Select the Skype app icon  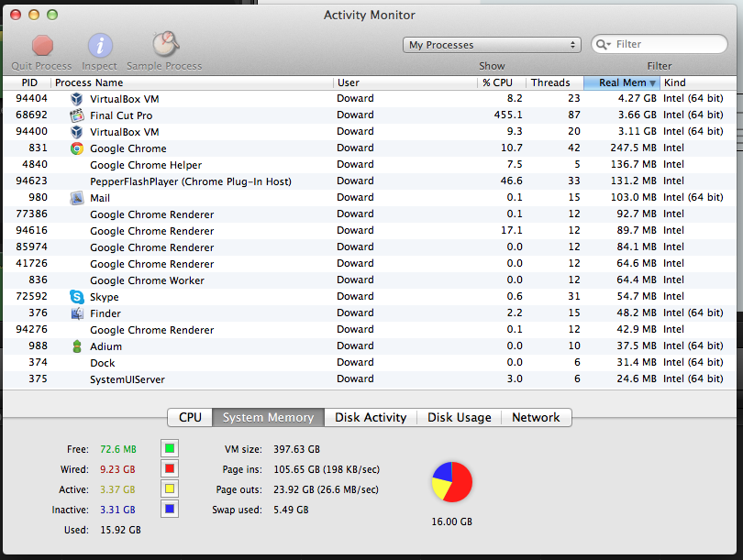coord(76,297)
